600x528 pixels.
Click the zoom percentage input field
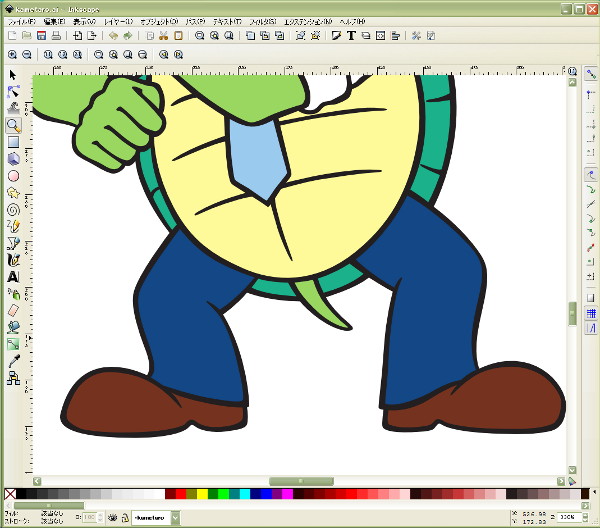(x=569, y=517)
